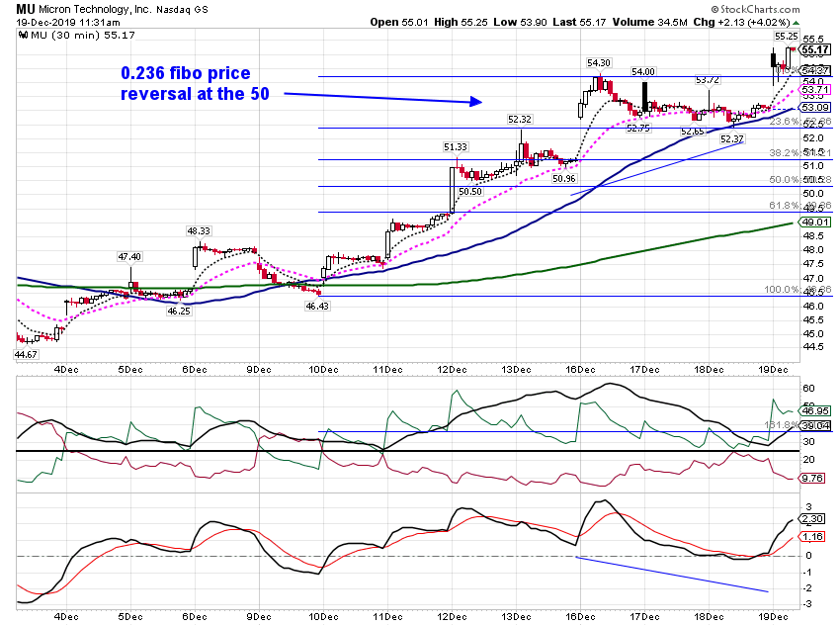
Task: Click the 50.96 swing low label
Action: click(x=564, y=178)
